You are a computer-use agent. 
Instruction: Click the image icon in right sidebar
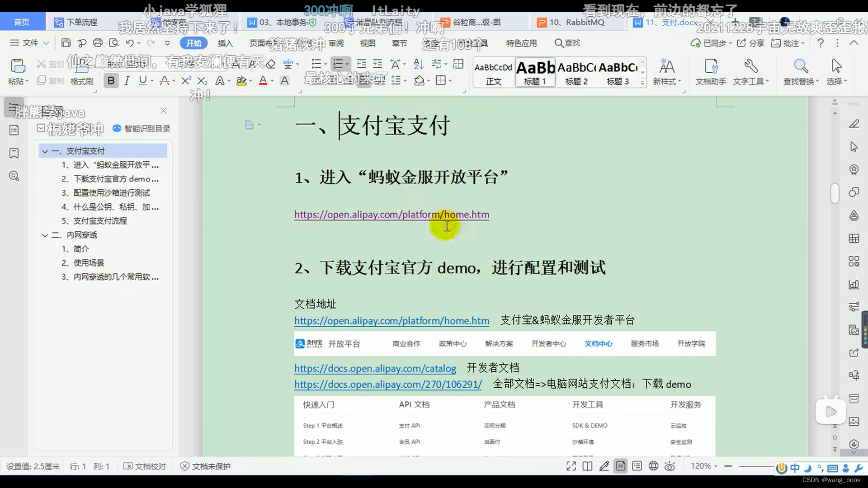854,422
